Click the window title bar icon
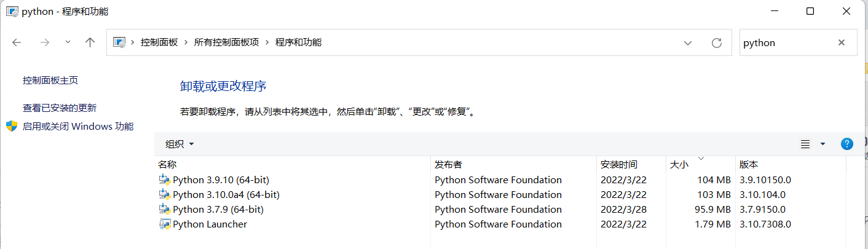868x249 pixels. pyautogui.click(x=12, y=12)
